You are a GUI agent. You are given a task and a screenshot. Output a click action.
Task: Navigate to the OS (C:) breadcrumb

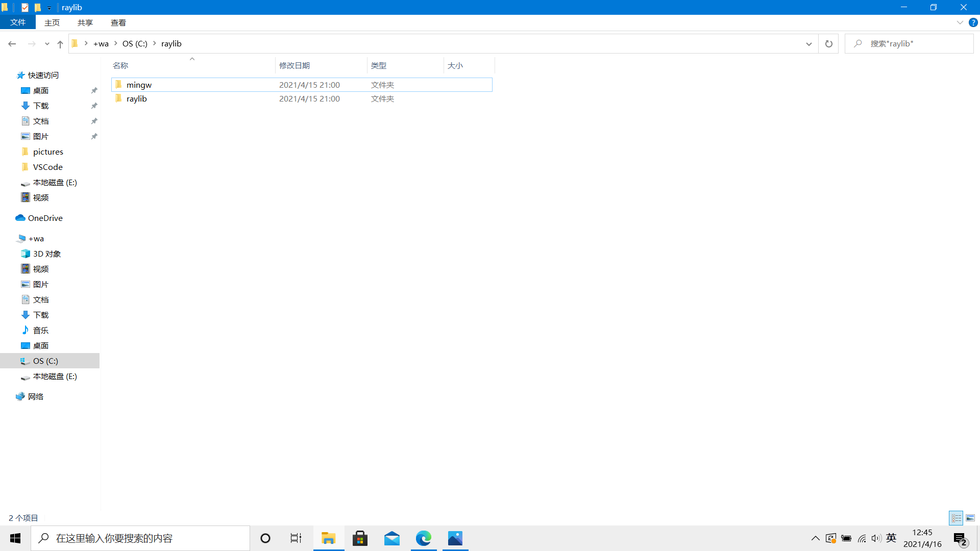pos(135,44)
